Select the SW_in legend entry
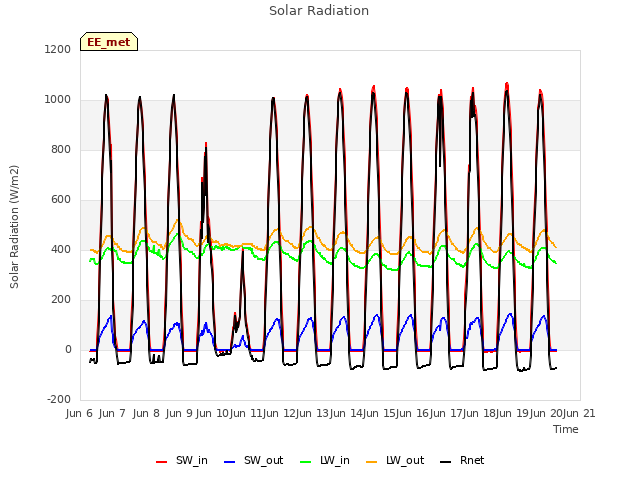640x480 pixels. pos(182,460)
